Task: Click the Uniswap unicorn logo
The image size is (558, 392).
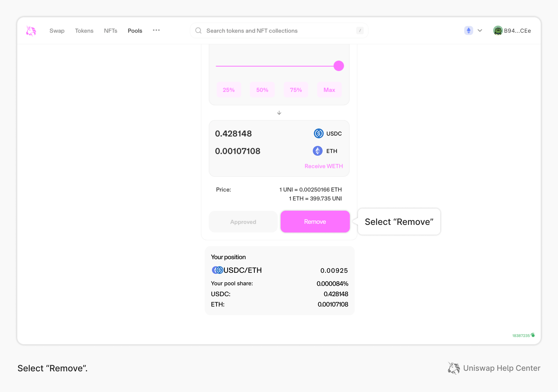Action: click(x=31, y=31)
